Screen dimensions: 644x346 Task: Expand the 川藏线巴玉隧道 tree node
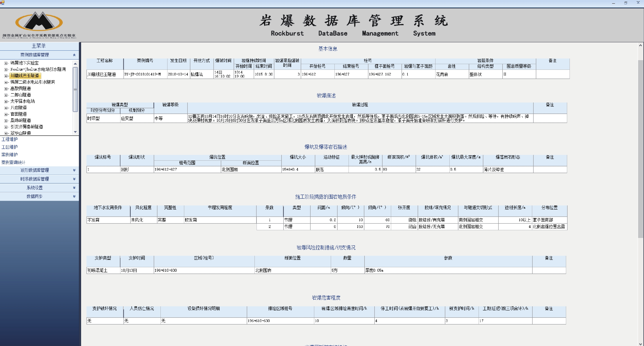pos(6,76)
